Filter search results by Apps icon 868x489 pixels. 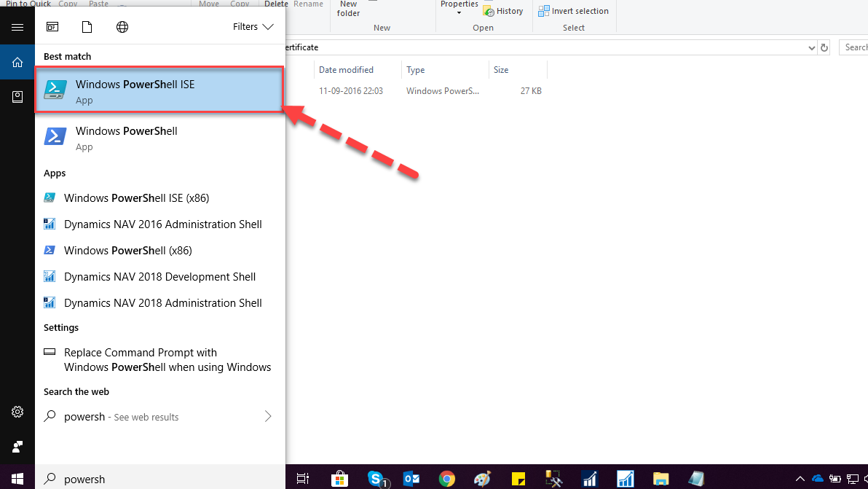coord(52,26)
